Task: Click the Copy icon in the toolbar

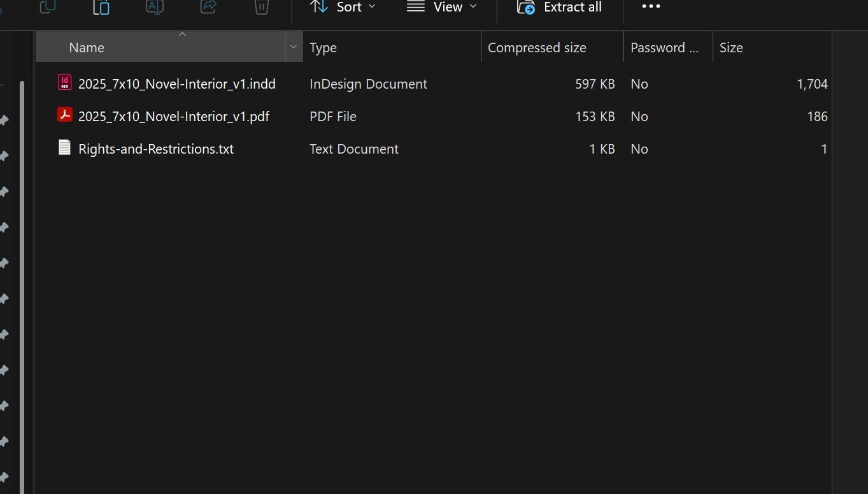Action: [47, 8]
